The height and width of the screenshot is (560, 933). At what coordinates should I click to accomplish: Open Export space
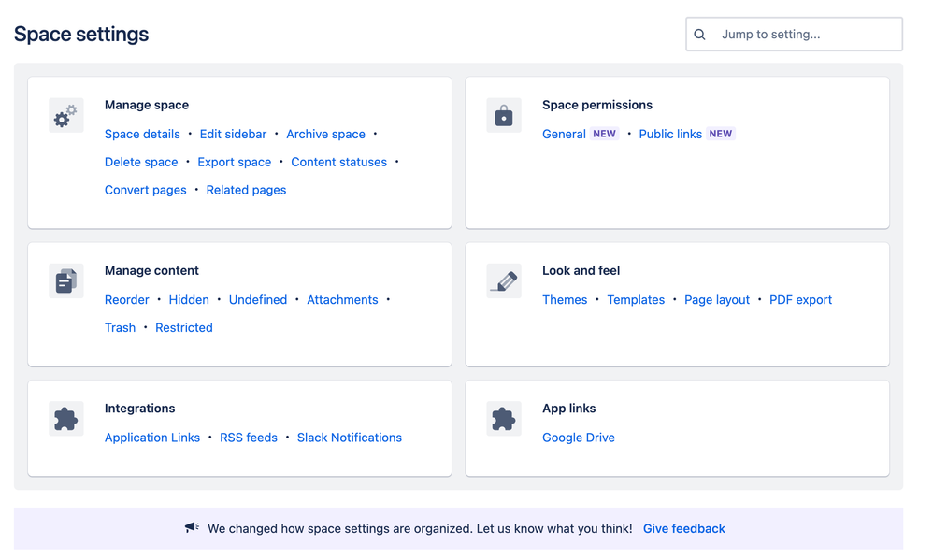click(235, 162)
